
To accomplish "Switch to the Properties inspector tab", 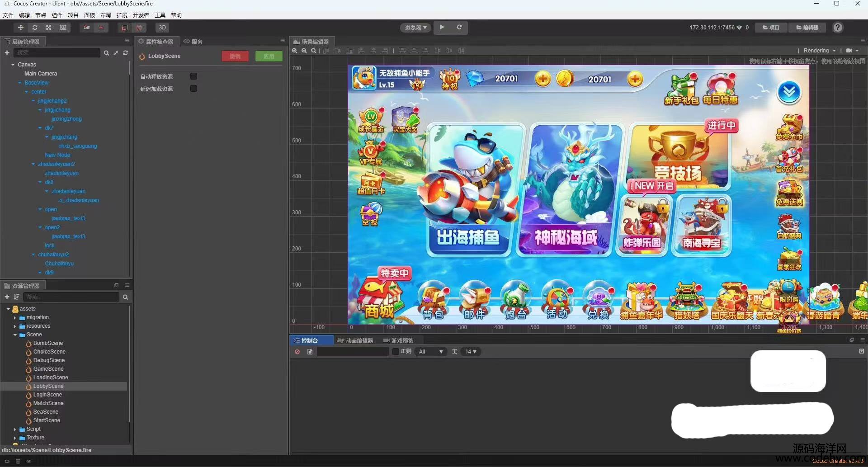I will pos(156,42).
